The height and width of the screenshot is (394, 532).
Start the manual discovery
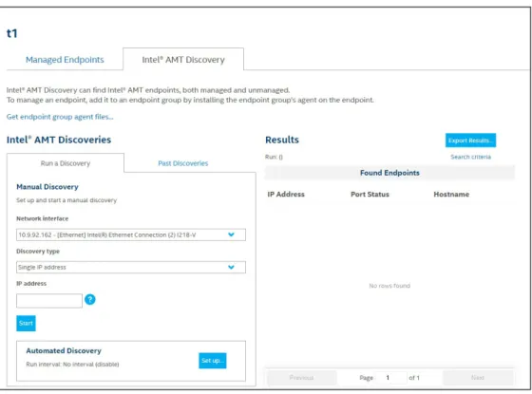(26, 323)
